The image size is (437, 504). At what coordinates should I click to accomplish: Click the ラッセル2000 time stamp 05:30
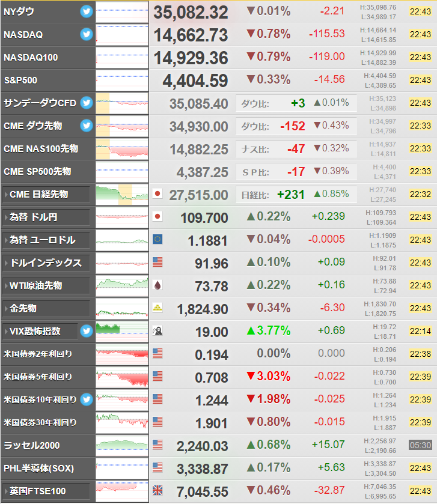point(420,445)
